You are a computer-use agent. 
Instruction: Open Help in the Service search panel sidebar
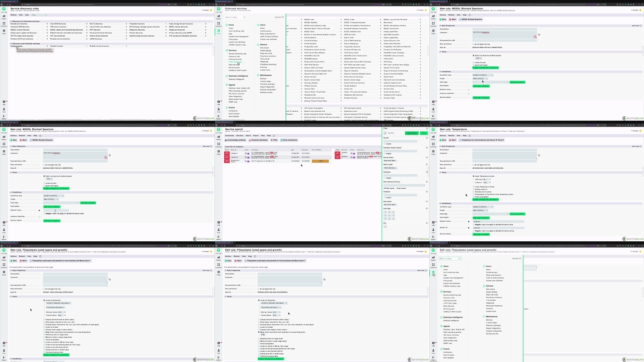tap(219, 223)
